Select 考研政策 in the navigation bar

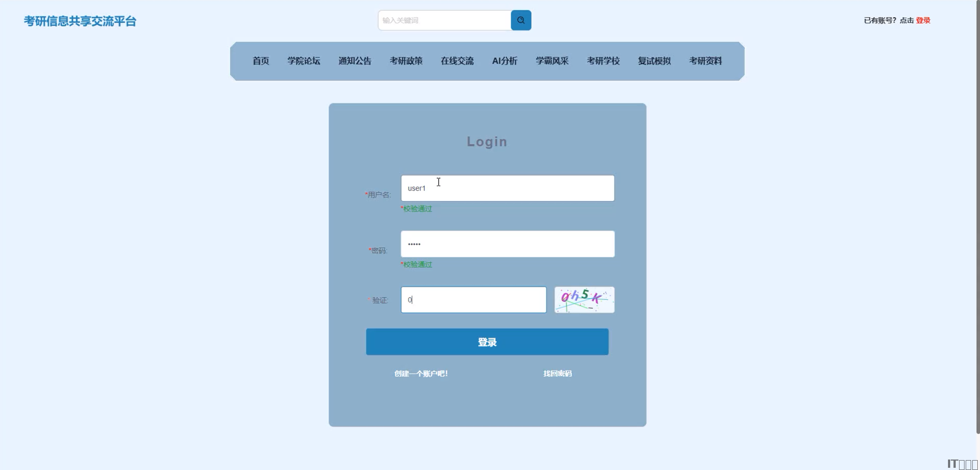click(x=406, y=61)
